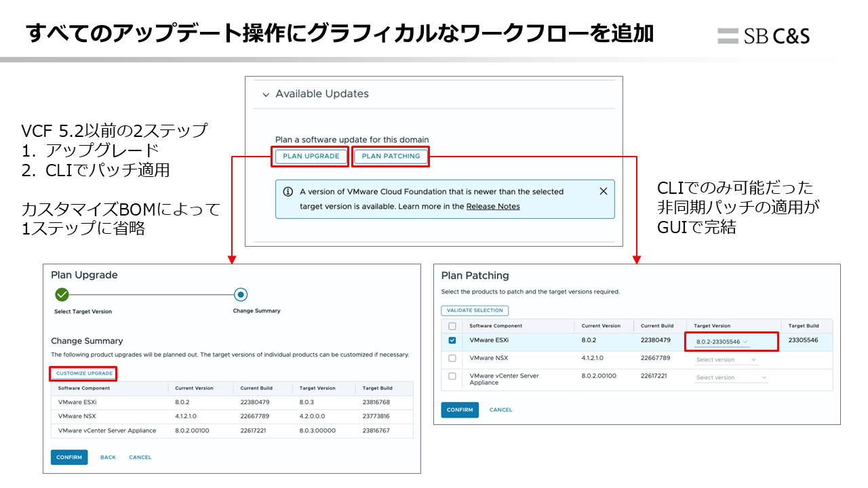Click the VALIDATE SELECTION button

(x=475, y=310)
